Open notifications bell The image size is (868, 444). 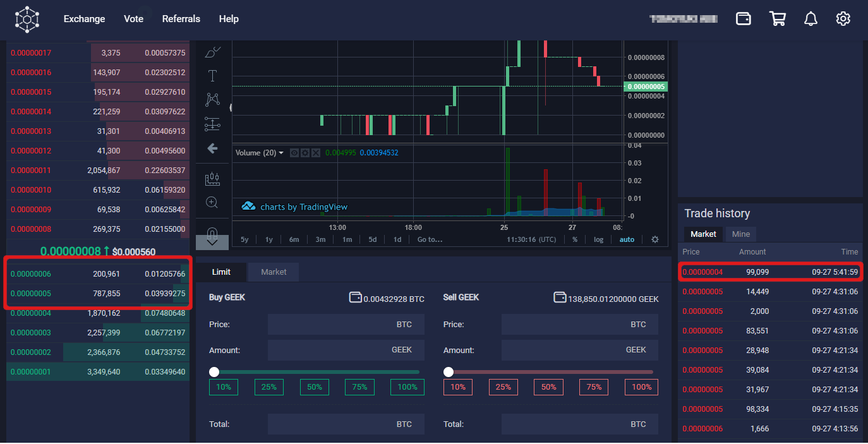click(x=811, y=19)
